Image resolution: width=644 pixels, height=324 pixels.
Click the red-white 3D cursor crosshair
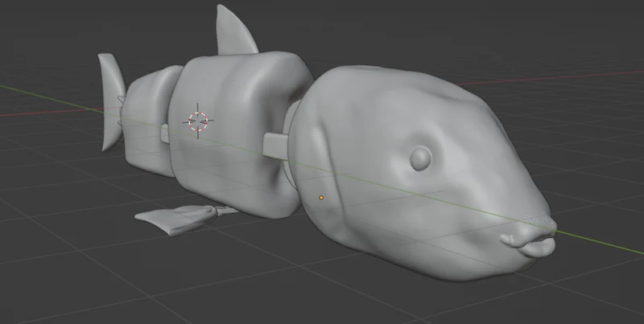click(198, 121)
